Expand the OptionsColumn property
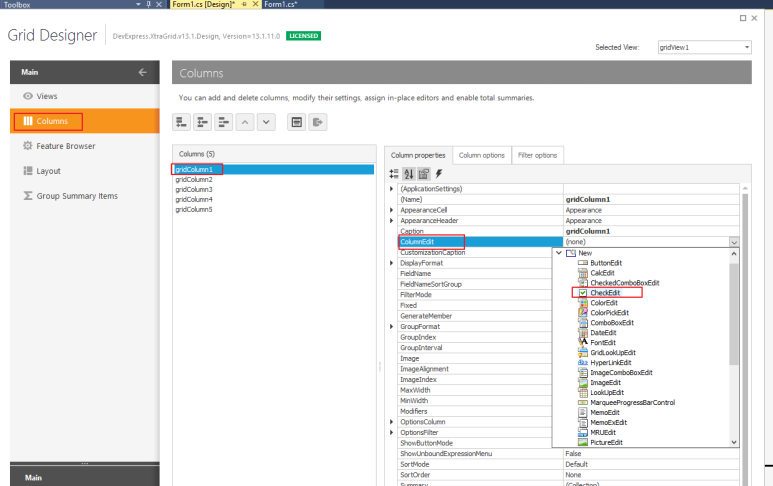773x486 pixels. pos(391,422)
